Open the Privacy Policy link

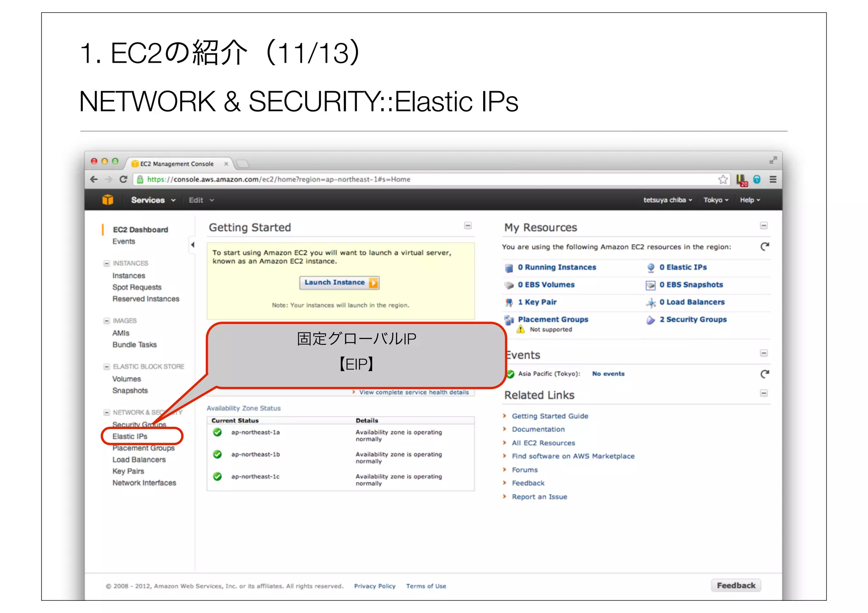point(375,586)
